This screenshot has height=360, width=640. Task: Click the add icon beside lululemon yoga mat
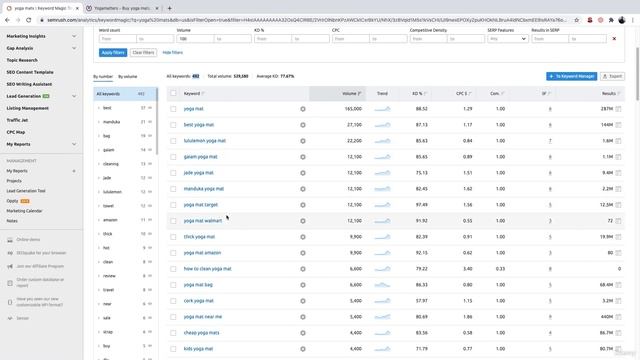coord(303,141)
